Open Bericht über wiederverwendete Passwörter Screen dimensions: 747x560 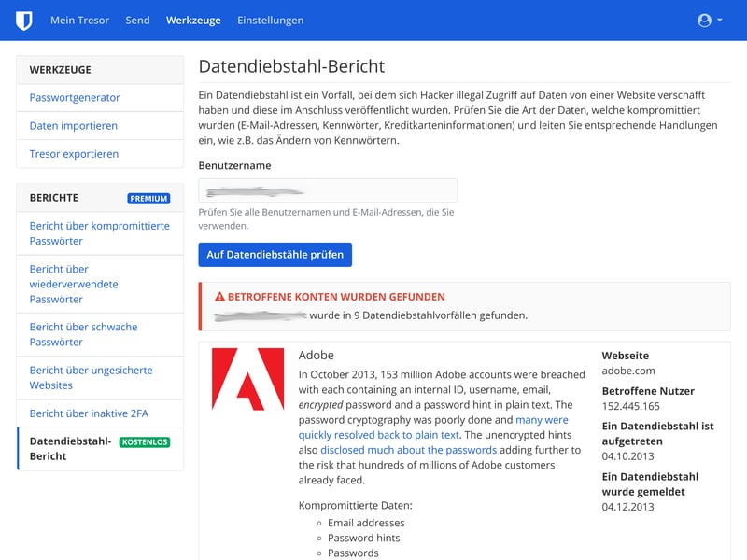(74, 285)
